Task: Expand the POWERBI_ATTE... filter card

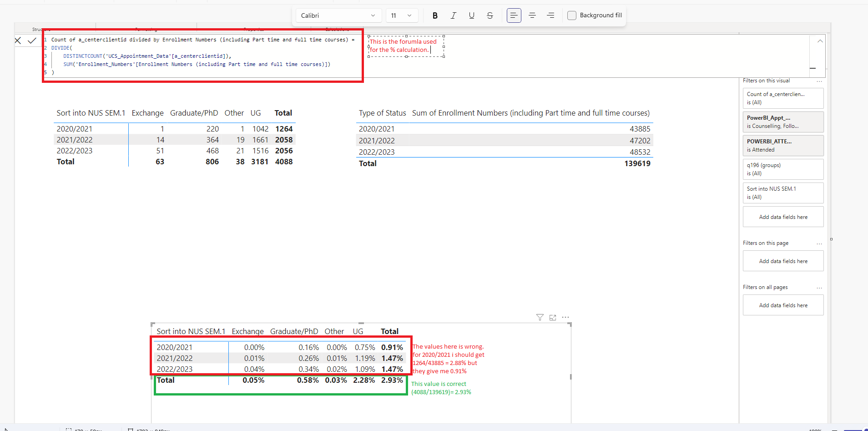Action: [x=783, y=146]
